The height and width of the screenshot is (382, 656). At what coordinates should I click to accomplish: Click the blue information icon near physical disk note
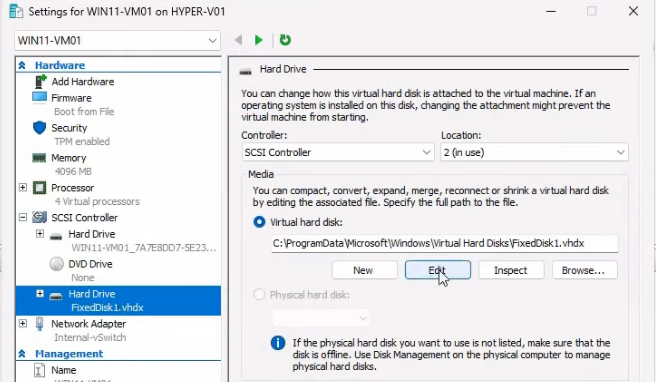coord(278,343)
